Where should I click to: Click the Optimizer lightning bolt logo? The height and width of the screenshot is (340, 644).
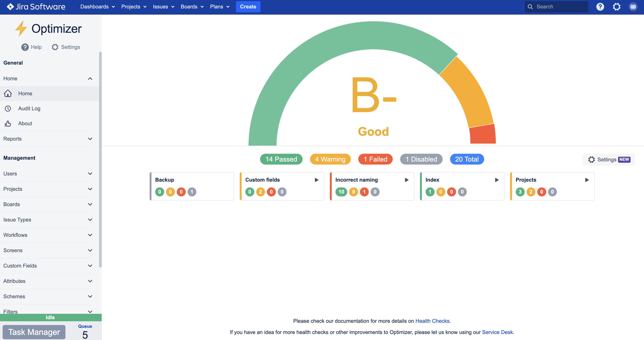coord(21,28)
